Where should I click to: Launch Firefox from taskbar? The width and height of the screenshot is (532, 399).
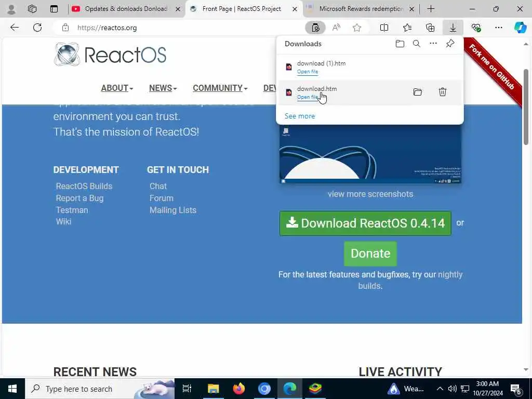click(239, 389)
